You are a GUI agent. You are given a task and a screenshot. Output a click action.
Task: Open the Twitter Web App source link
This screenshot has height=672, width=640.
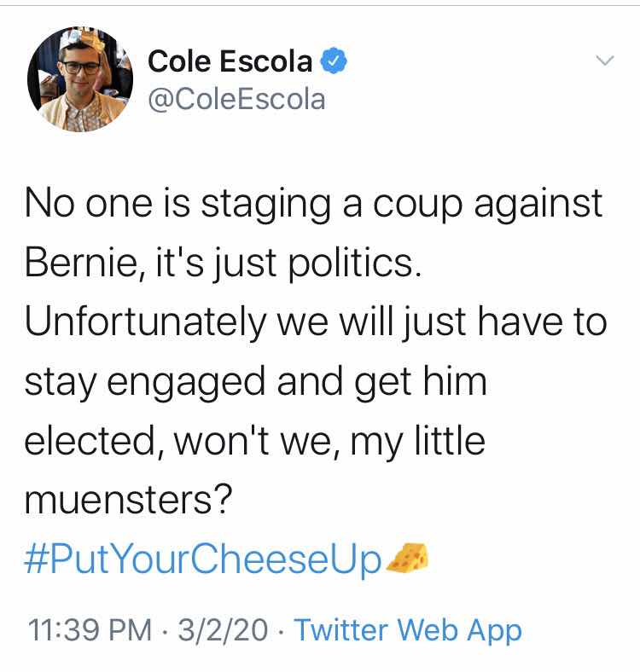click(x=407, y=631)
